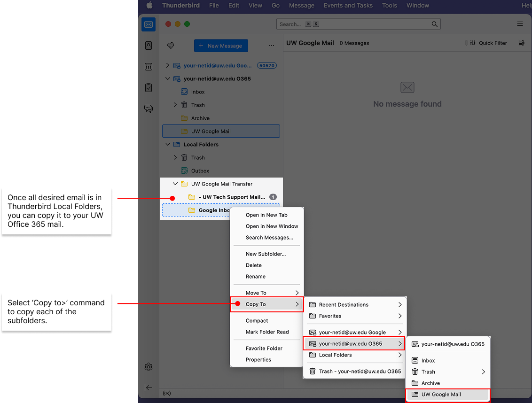The height and width of the screenshot is (403, 532).
Task: Open the Message menu in menu bar
Action: coord(301,6)
